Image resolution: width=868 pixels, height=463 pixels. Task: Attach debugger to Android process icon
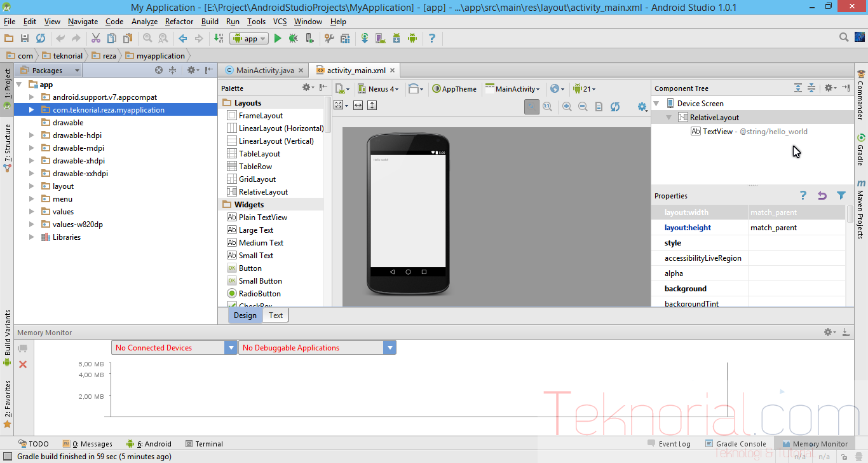coord(309,39)
